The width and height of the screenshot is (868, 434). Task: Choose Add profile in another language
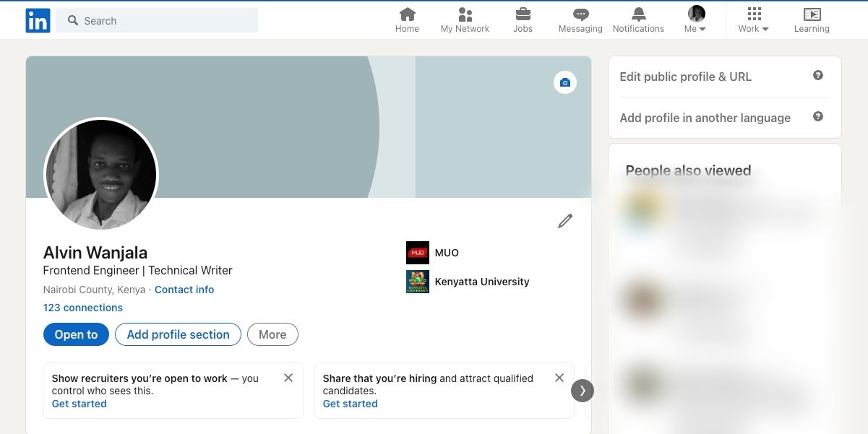(705, 118)
